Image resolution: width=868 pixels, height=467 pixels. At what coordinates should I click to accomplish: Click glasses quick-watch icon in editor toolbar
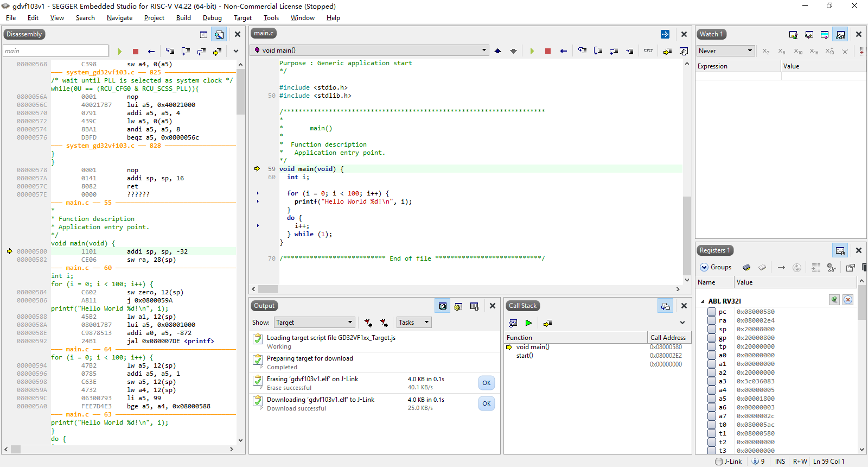(x=648, y=51)
